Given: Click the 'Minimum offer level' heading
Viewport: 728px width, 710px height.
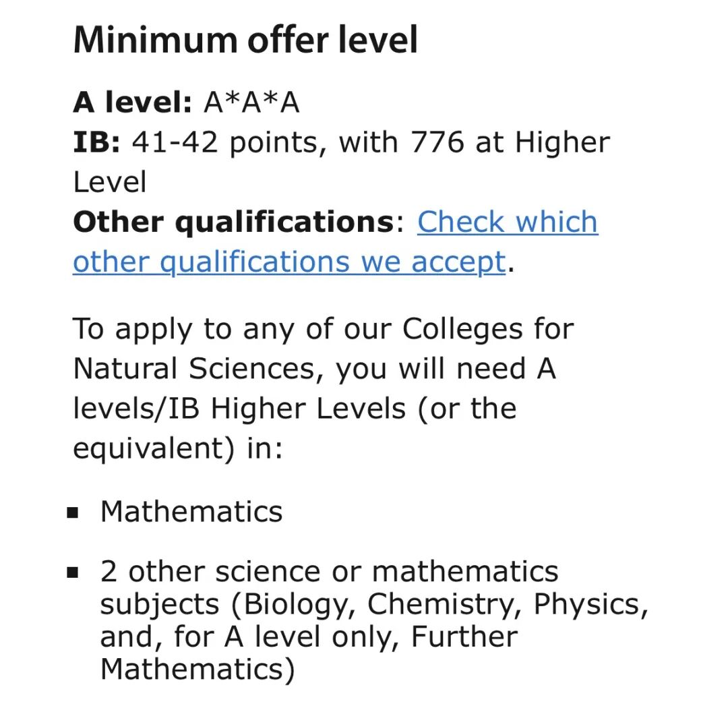Looking at the screenshot, I should pos(245,40).
